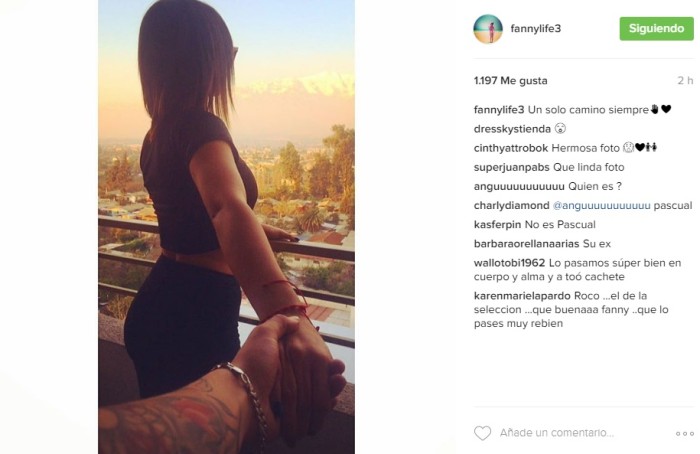Click the fannylife3 username in header
Screen dimensions: 700x454
pos(535,29)
